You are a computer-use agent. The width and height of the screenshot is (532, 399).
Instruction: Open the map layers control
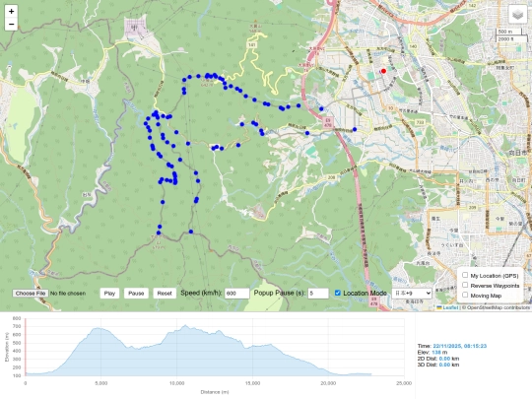(518, 14)
